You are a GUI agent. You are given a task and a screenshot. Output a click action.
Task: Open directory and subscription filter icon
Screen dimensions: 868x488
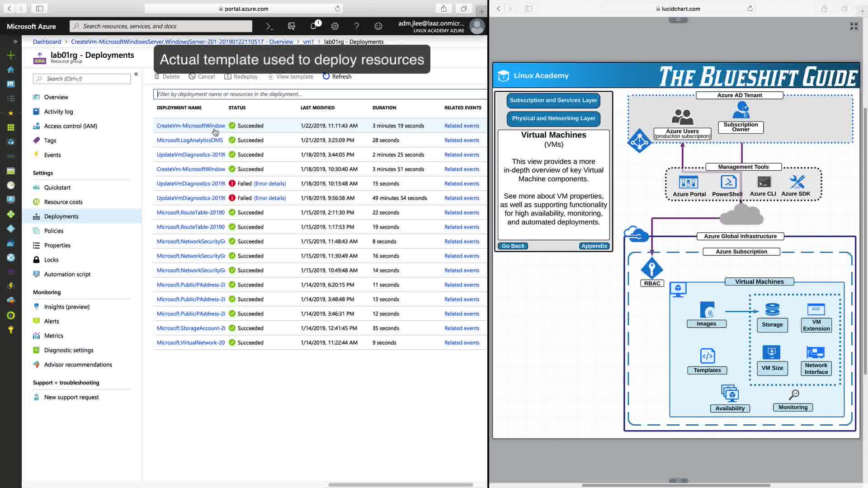click(292, 26)
